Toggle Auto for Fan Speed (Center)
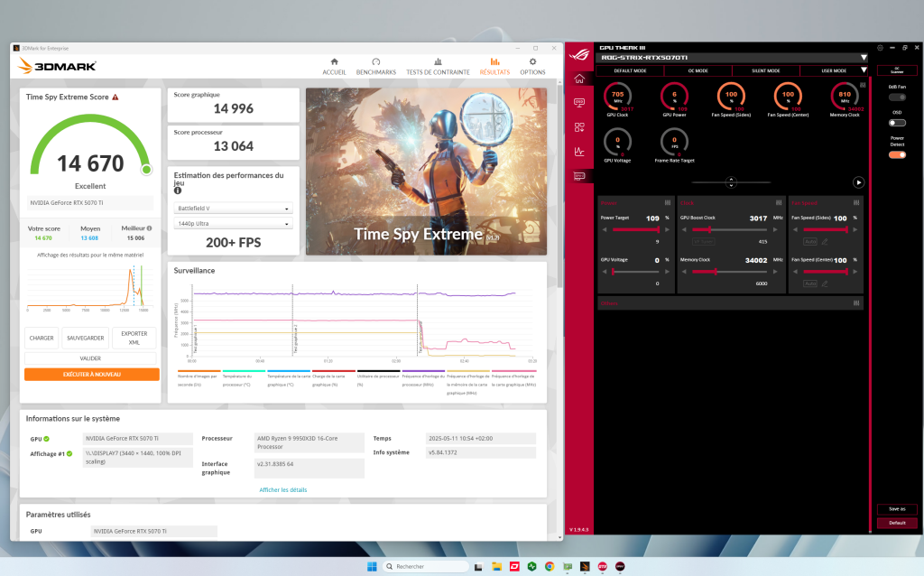 (x=810, y=283)
